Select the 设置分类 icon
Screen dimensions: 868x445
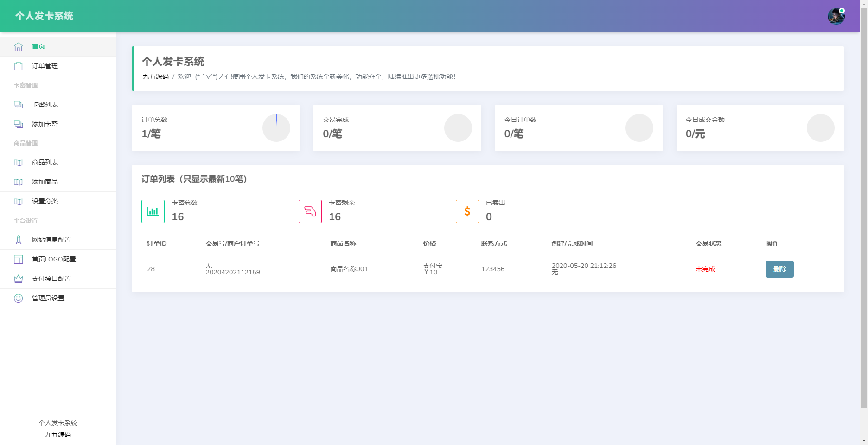18,201
